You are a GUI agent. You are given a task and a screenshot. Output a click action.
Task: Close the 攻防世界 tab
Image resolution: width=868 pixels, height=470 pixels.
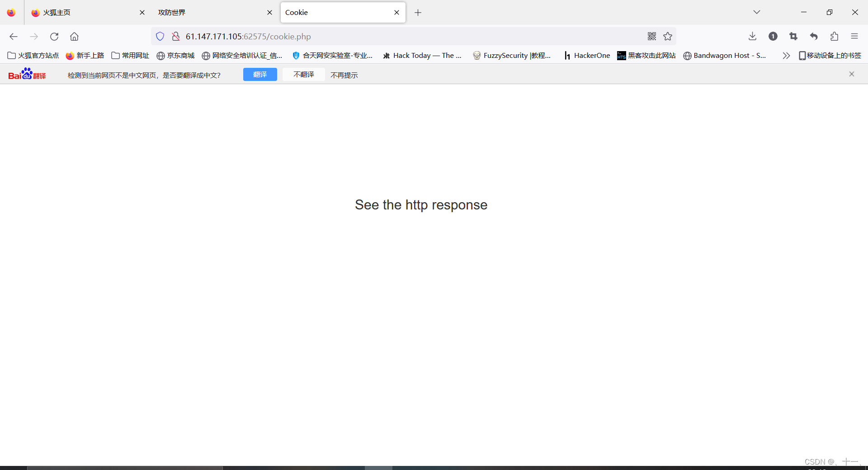coord(269,13)
